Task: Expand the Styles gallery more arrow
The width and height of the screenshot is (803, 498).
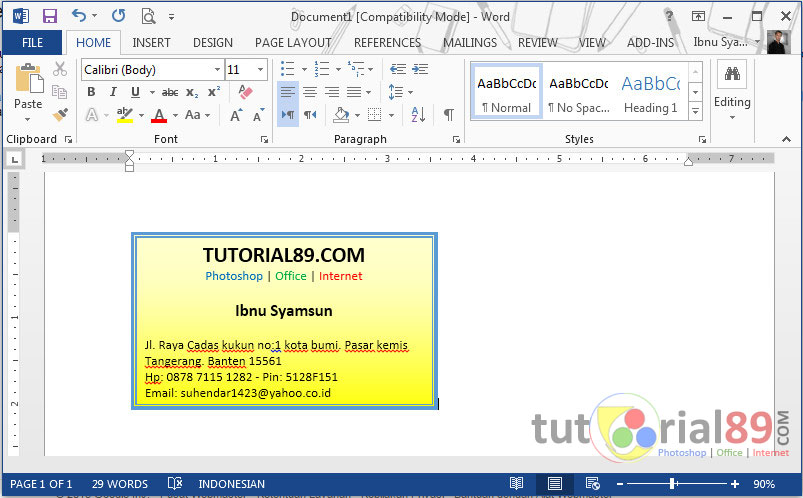Action: [695, 110]
